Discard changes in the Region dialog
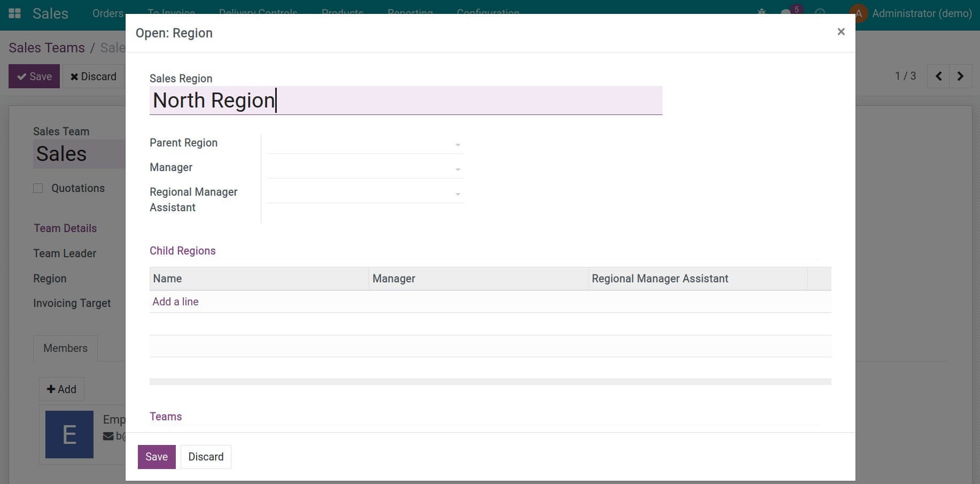 206,457
